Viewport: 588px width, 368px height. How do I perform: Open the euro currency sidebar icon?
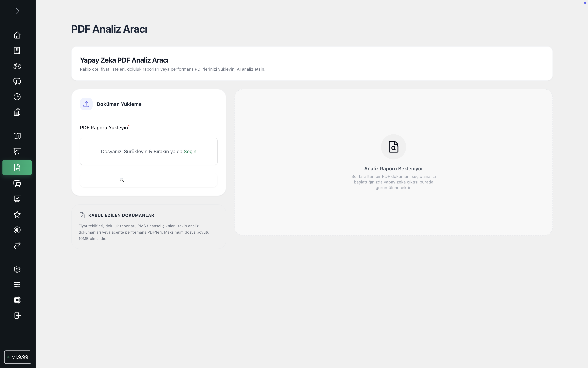click(x=17, y=230)
